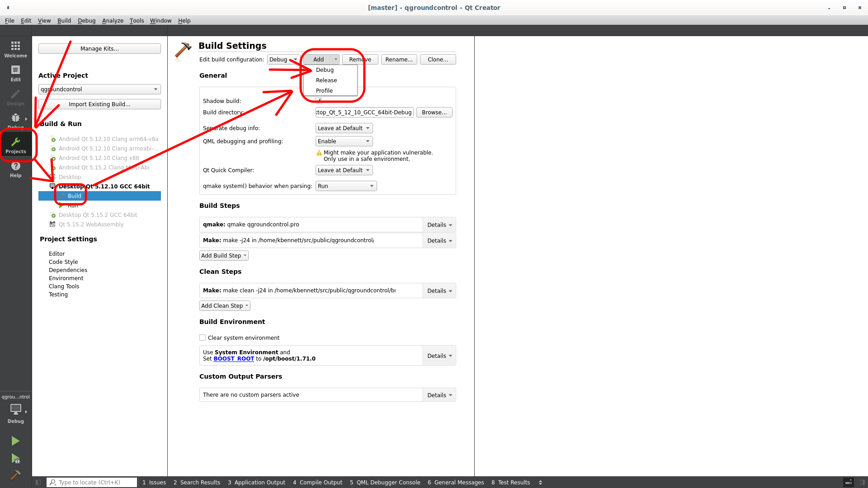This screenshot has height=488, width=868.
Task: Click the Manage Kits button
Action: pyautogui.click(x=99, y=48)
